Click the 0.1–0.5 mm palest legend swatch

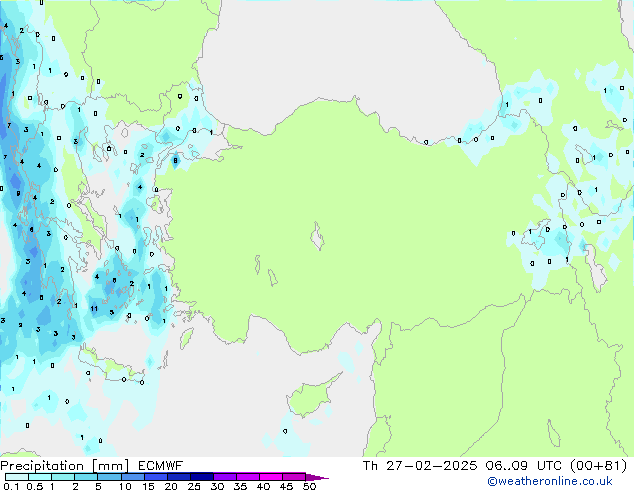click(17, 477)
